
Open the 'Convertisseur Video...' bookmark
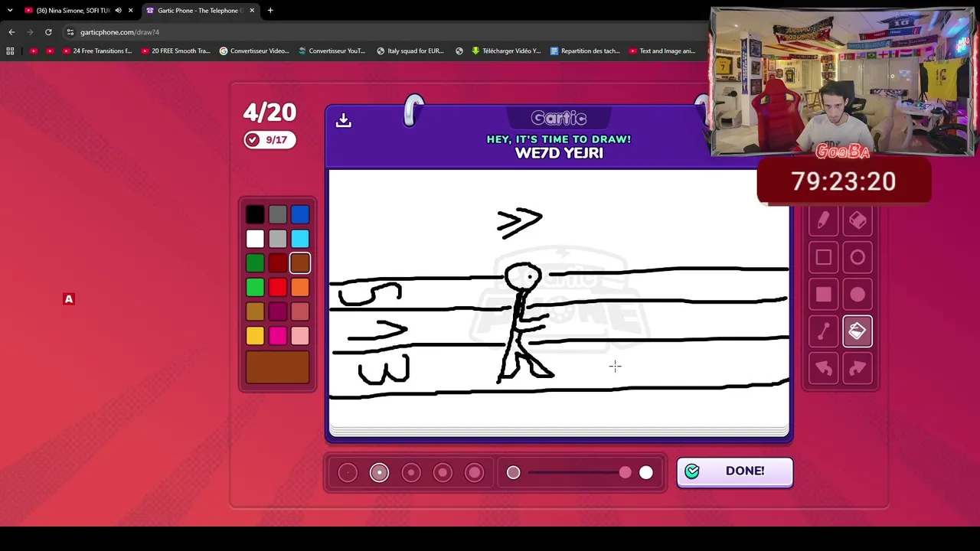pos(254,51)
